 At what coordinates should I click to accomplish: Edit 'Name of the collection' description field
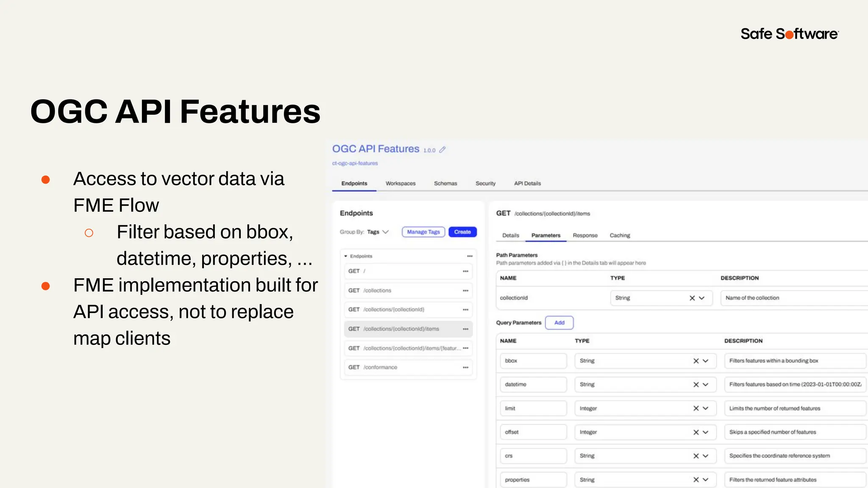coord(794,298)
